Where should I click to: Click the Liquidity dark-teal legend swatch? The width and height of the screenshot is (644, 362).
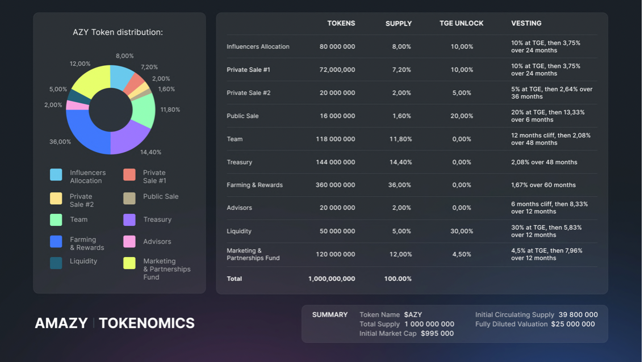pos(56,263)
